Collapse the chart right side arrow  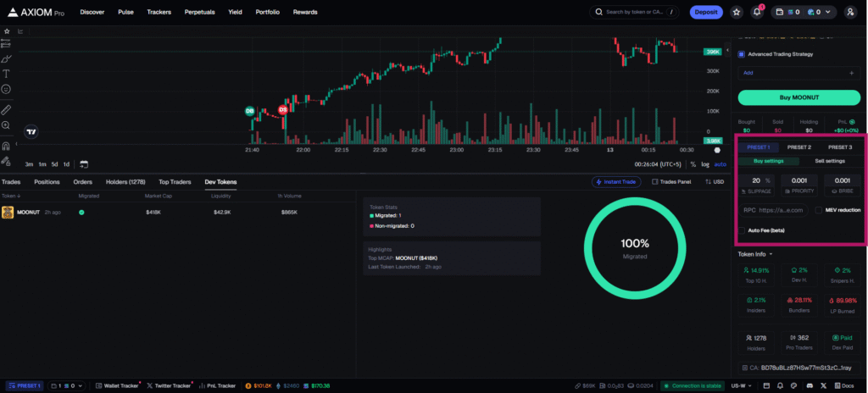click(727, 51)
